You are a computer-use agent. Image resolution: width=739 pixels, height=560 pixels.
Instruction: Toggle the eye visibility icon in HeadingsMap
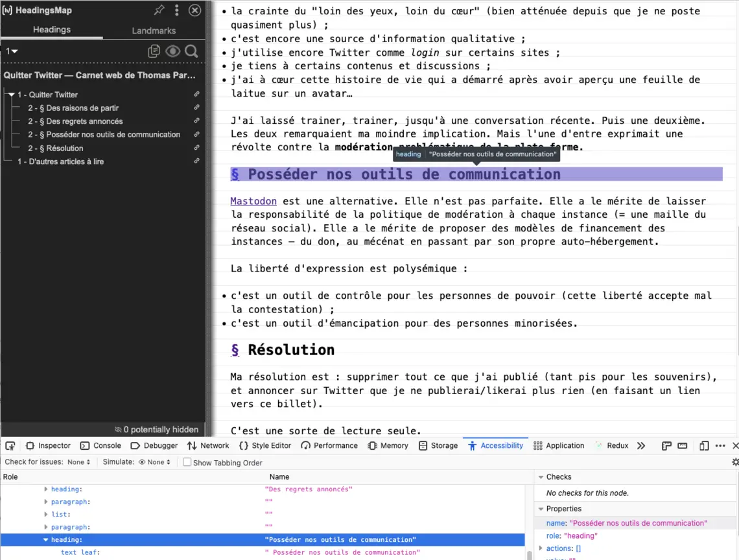click(x=172, y=51)
